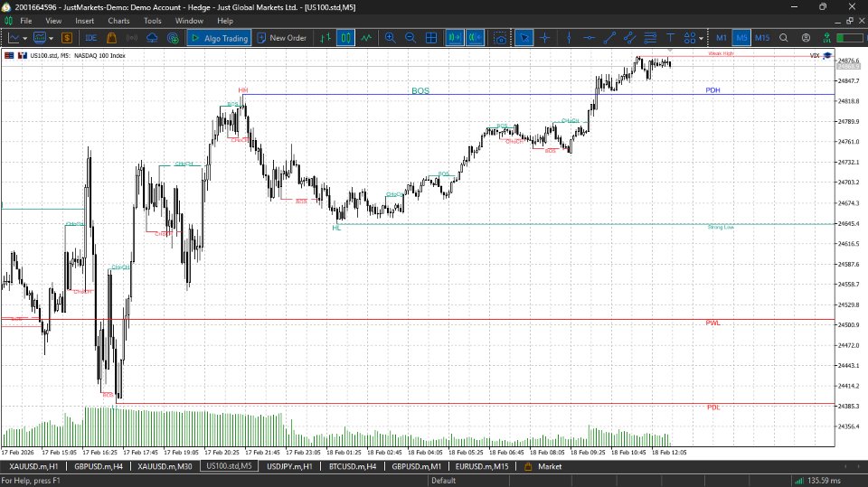868x487 pixels.
Task: Click the VIX graduation cap icon
Action: click(827, 55)
